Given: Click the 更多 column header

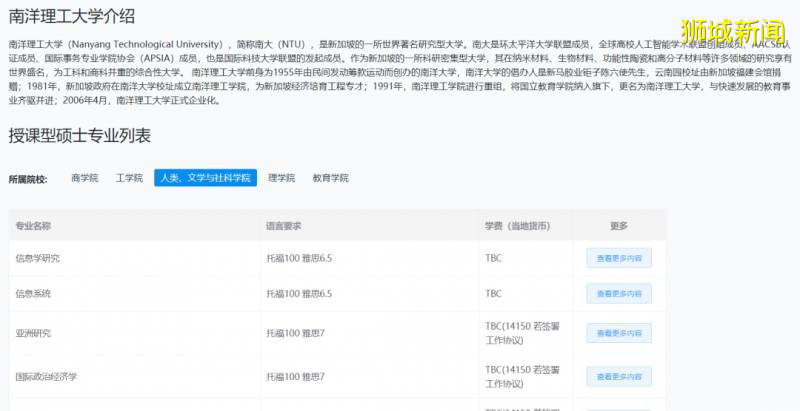Looking at the screenshot, I should click(x=618, y=226).
